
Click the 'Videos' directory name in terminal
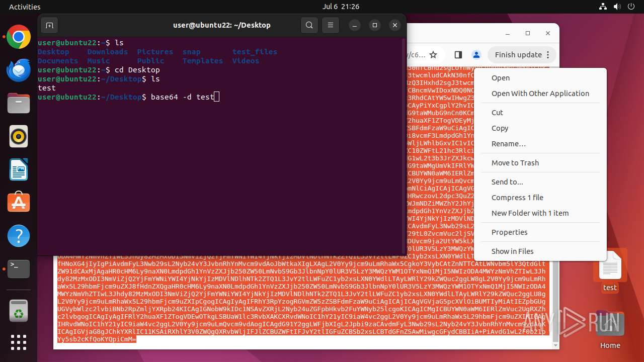[x=246, y=61]
